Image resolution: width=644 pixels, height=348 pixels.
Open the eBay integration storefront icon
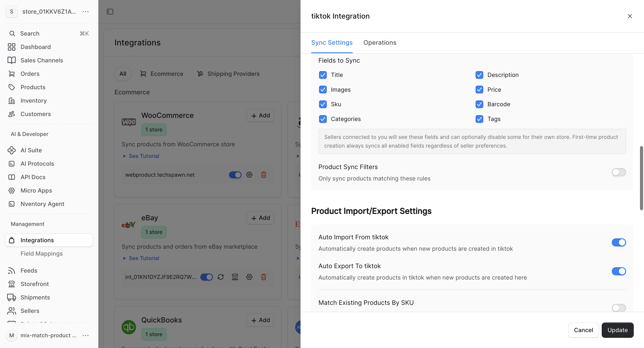point(235,277)
